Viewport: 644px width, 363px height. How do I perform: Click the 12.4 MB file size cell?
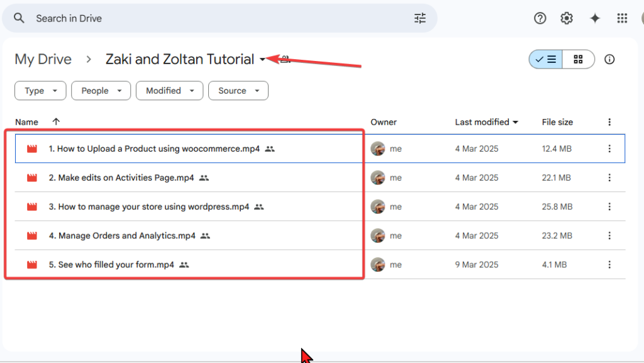[x=557, y=148]
